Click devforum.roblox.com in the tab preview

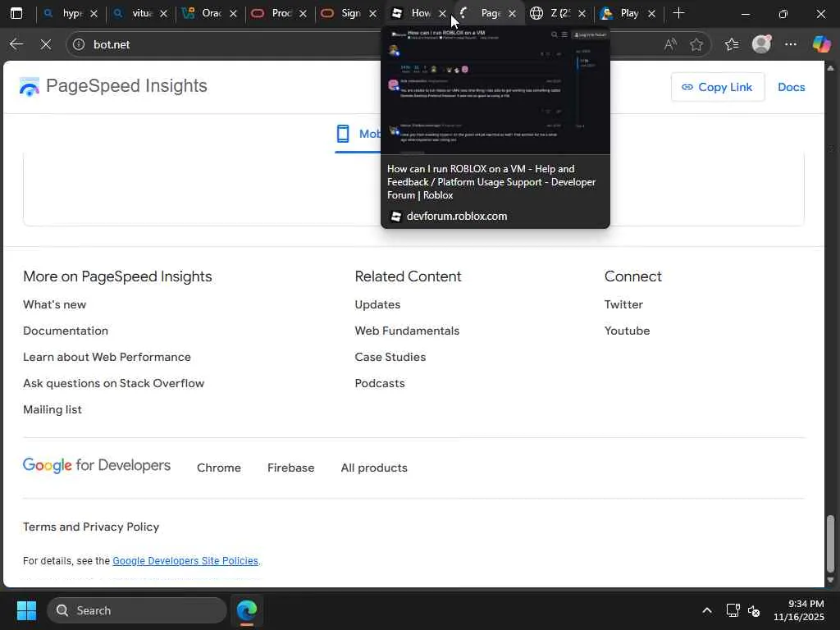(x=457, y=216)
